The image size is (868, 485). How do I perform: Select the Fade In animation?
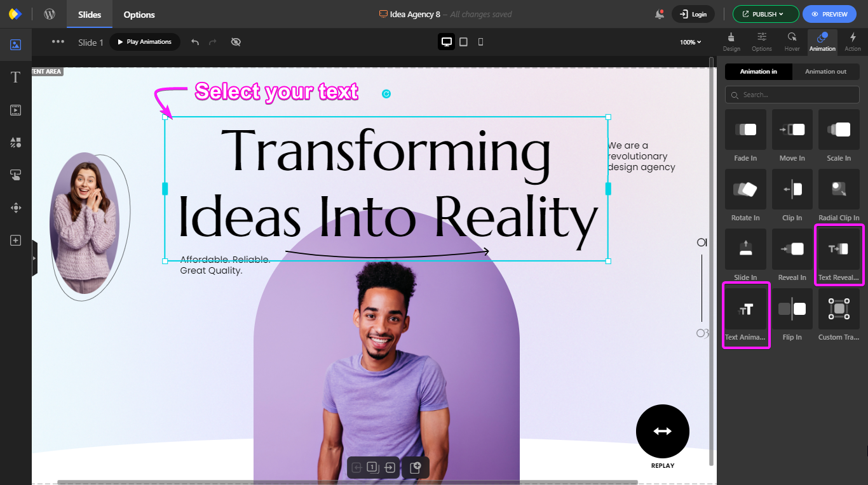(745, 136)
